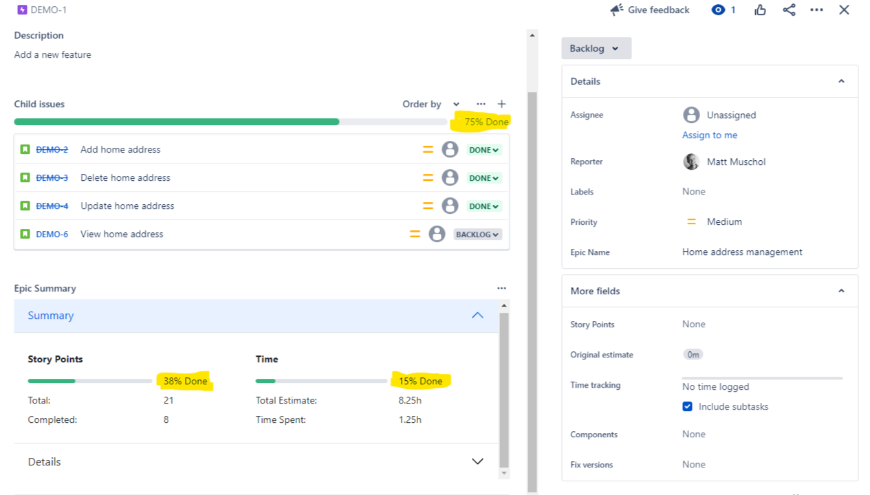Click the thumbs-up vote icon
The width and height of the screenshot is (870, 495).
[x=761, y=10]
